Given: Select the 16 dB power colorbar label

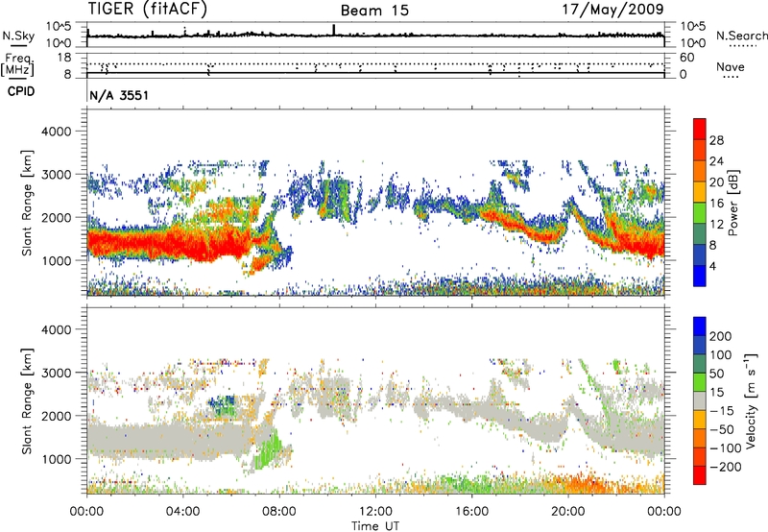Looking at the screenshot, I should coord(716,204).
